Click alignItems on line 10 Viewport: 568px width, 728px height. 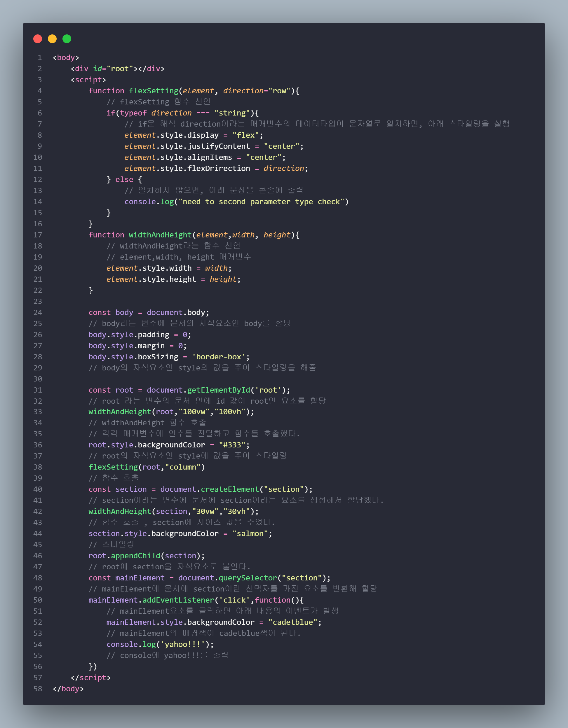pyautogui.click(x=210, y=157)
